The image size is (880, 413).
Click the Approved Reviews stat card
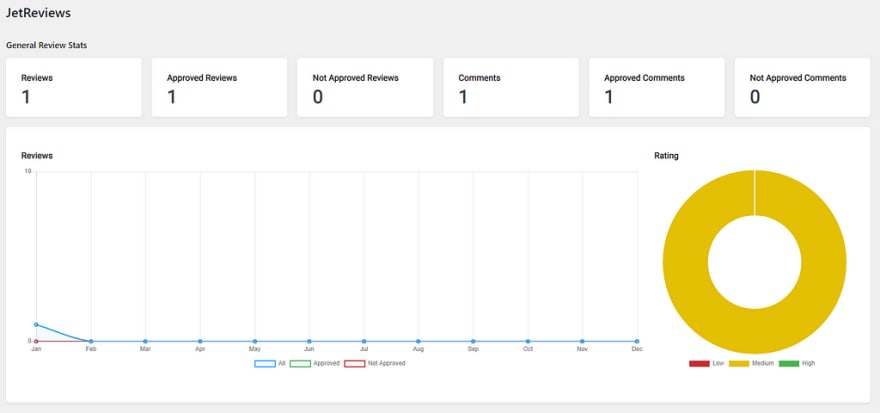pyautogui.click(x=219, y=88)
